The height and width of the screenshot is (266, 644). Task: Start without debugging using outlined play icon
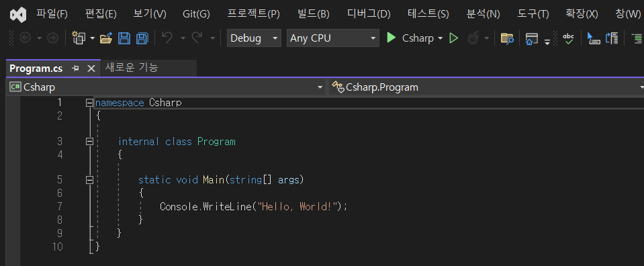(x=453, y=38)
